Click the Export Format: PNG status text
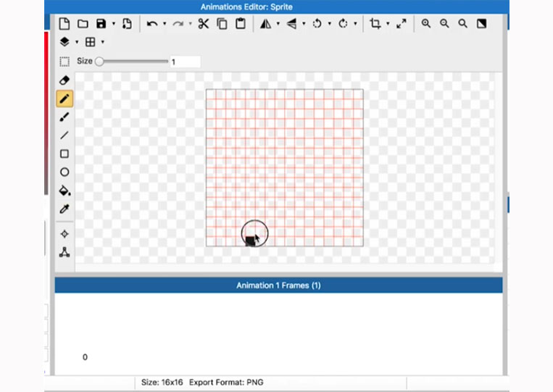The width and height of the screenshot is (553, 392). (x=226, y=382)
